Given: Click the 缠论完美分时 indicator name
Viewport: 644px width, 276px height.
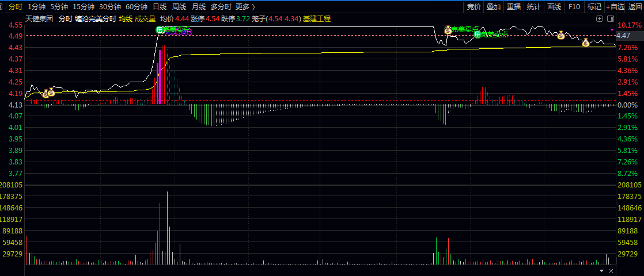Looking at the screenshot, I should coord(95,19).
